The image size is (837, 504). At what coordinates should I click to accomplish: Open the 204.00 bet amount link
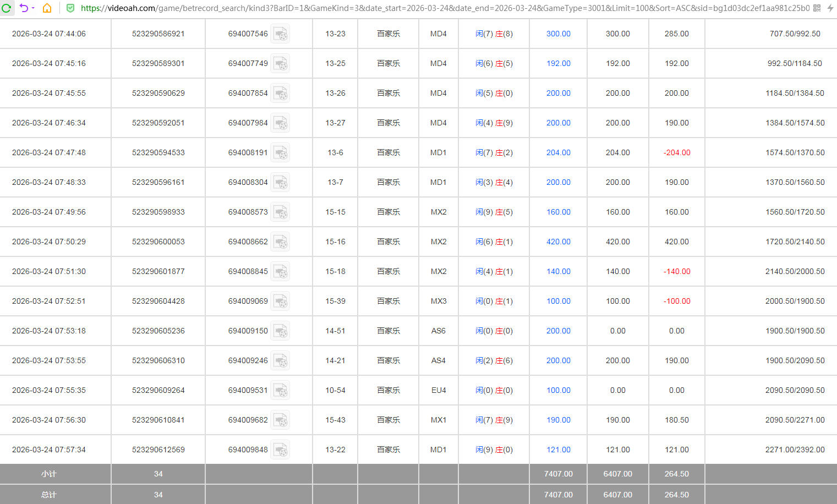pos(558,153)
